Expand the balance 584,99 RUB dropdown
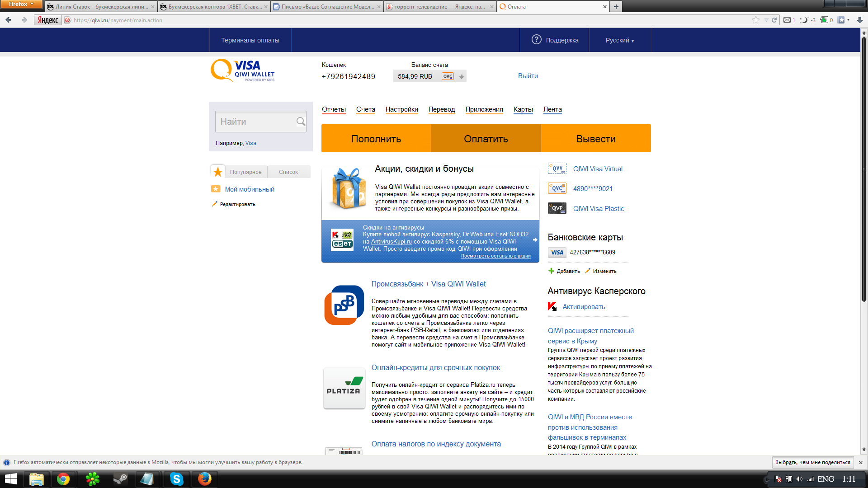The width and height of the screenshot is (868, 488). pos(461,76)
